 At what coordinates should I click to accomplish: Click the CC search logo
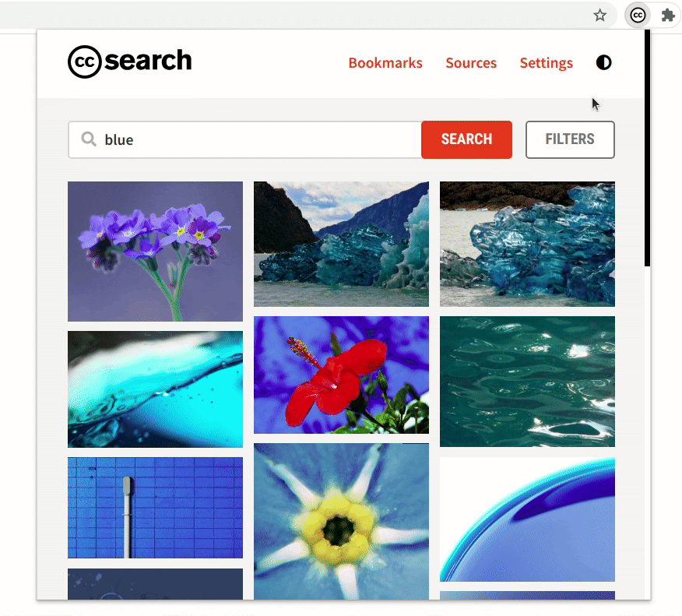[x=129, y=62]
